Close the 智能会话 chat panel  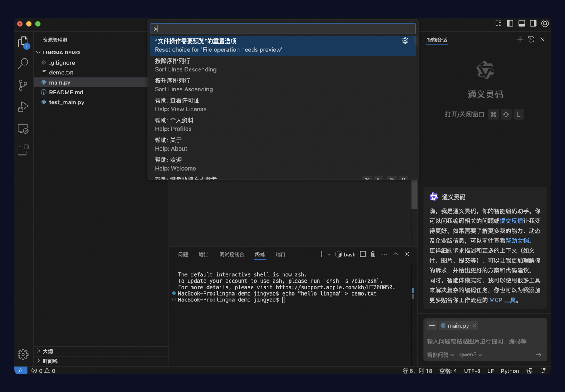542,39
